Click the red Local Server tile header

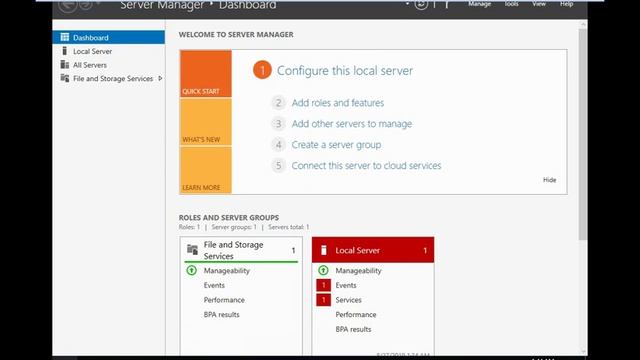[x=373, y=250]
